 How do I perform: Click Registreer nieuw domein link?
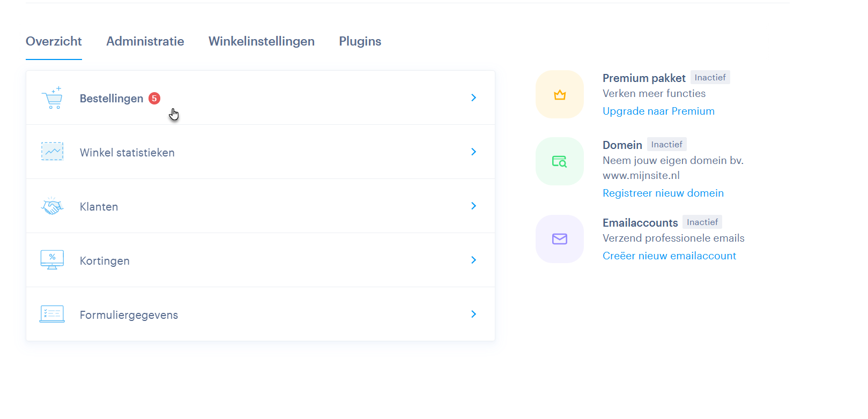[663, 193]
